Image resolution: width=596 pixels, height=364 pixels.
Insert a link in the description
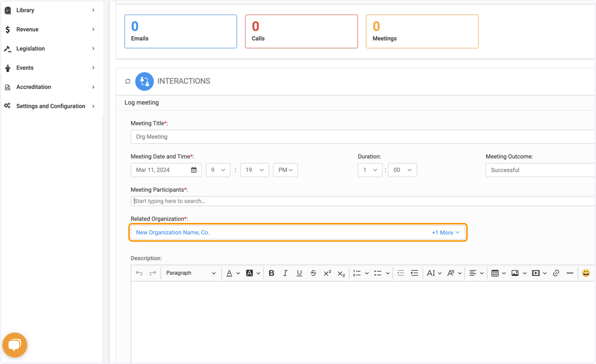(x=556, y=273)
